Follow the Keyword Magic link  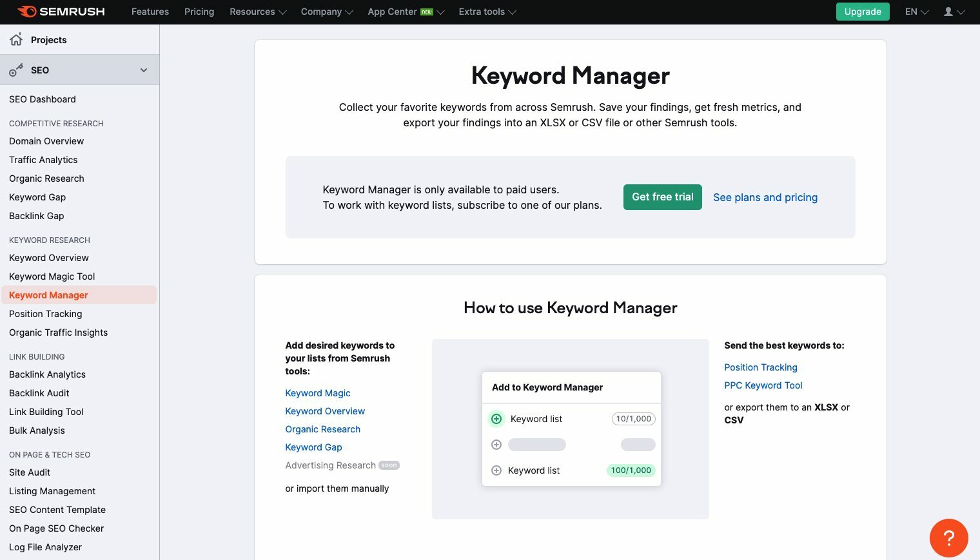point(318,393)
